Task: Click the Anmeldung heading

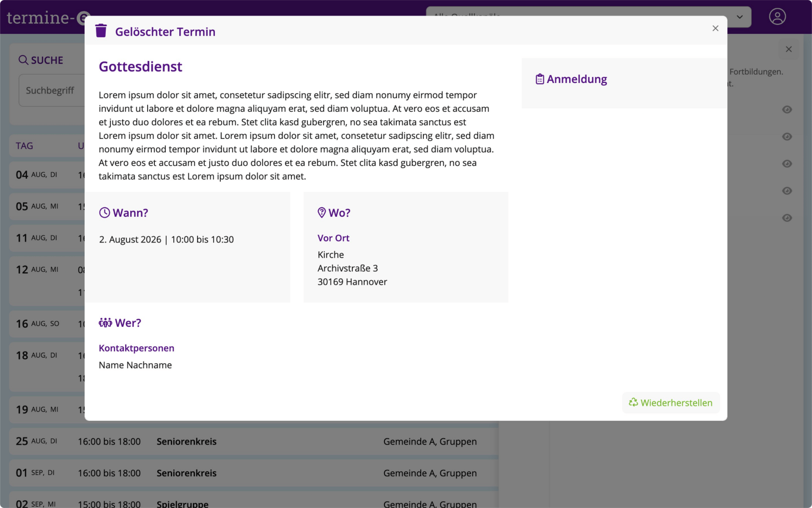Action: (x=577, y=79)
